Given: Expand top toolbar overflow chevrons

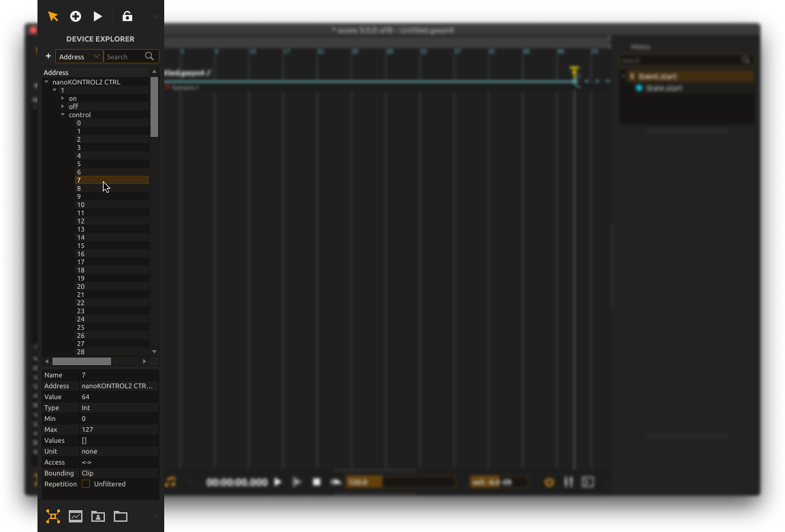Looking at the screenshot, I should point(155,16).
